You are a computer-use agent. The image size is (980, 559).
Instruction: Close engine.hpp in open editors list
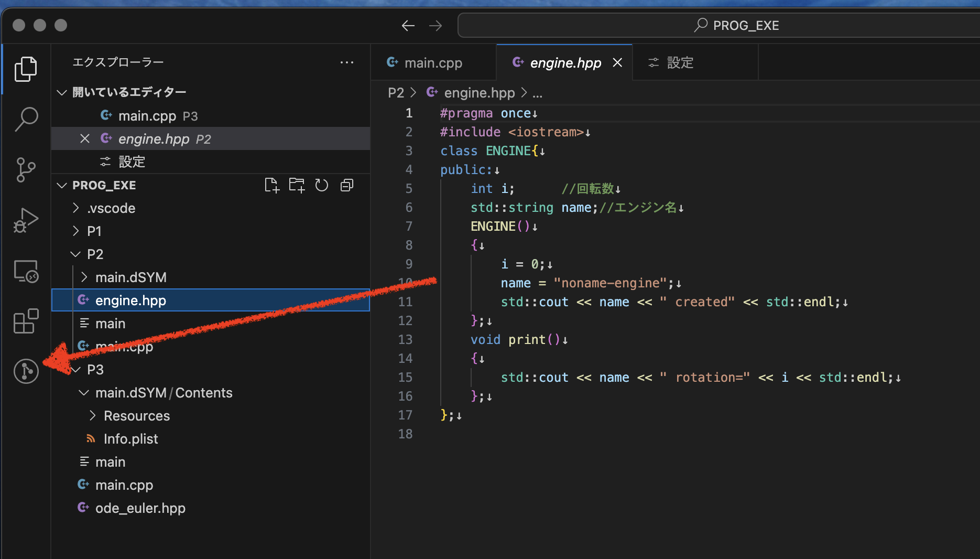(84, 138)
